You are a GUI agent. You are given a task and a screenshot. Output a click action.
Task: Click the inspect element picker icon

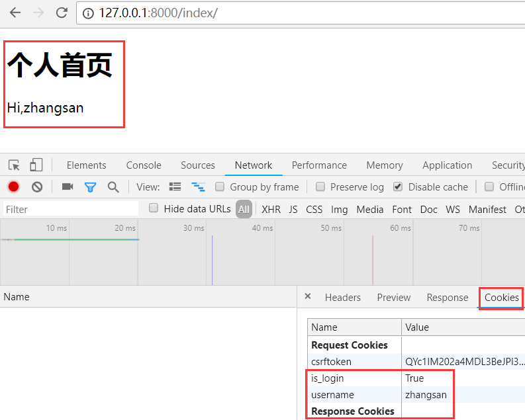click(x=14, y=165)
